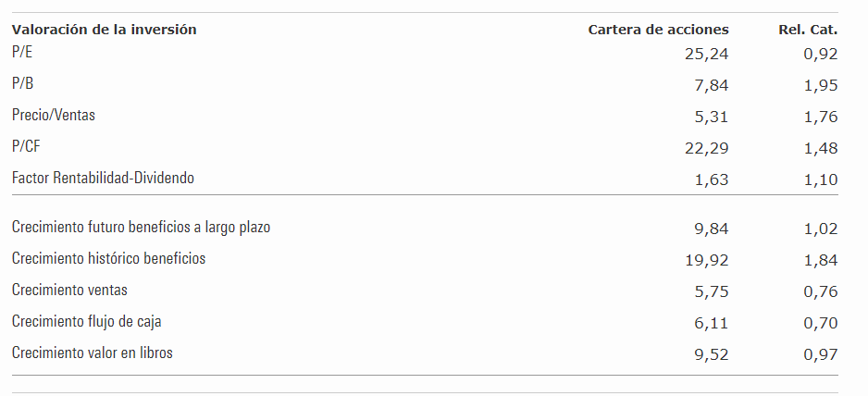Image resolution: width=868 pixels, height=396 pixels.
Task: Select the 'Precio/Ventas' row label
Action: [x=54, y=116]
